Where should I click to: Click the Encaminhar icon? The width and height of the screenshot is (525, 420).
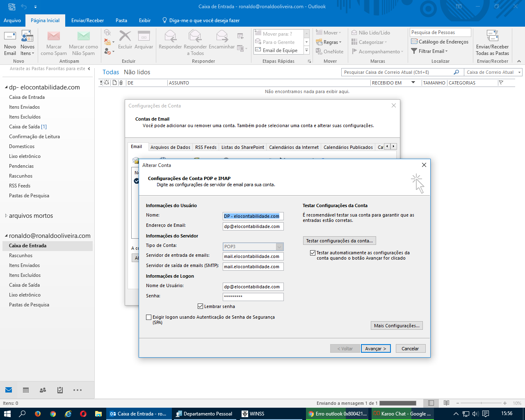pos(222,37)
